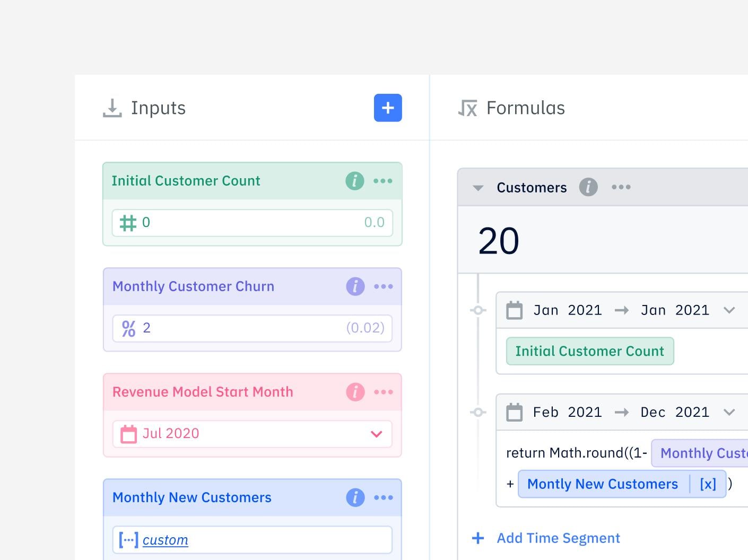Open info for Initial Customer Count

(x=355, y=181)
